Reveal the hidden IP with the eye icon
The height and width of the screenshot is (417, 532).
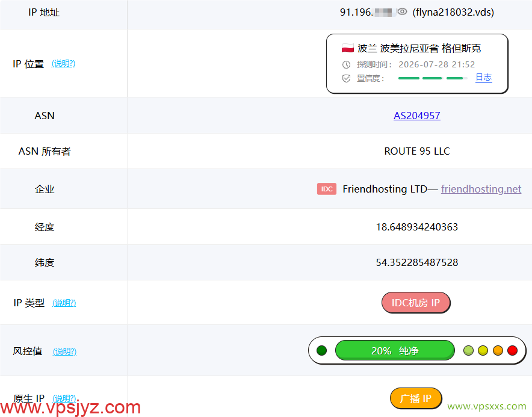(402, 12)
